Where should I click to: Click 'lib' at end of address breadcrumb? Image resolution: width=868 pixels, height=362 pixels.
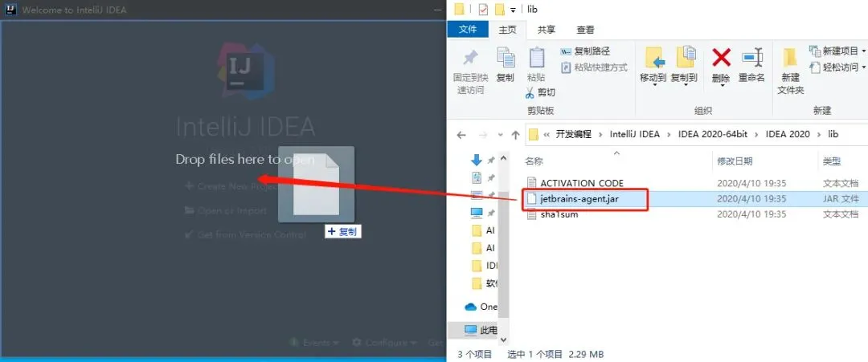[833, 134]
